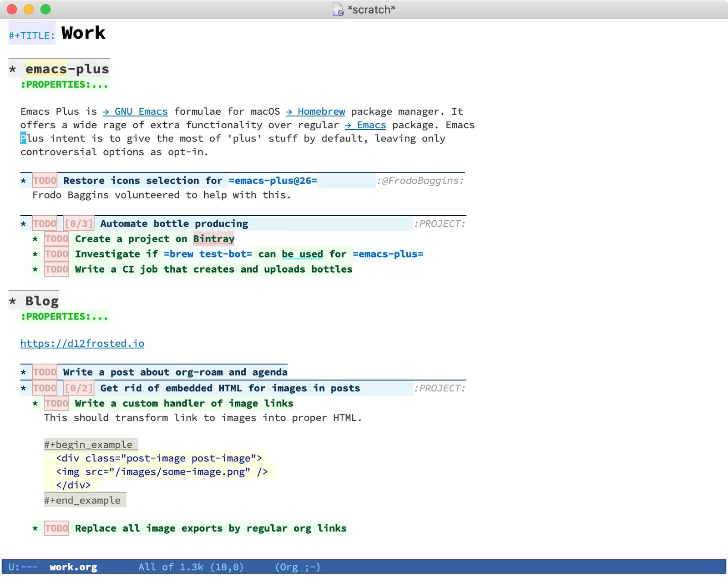
Task: Click star bullet of Automate bottle producing
Action: click(23, 224)
